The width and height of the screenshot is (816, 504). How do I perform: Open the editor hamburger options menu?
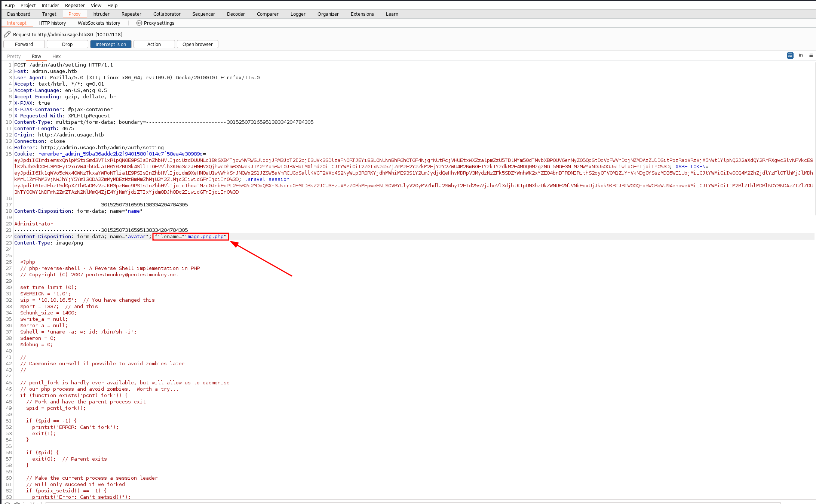(811, 55)
